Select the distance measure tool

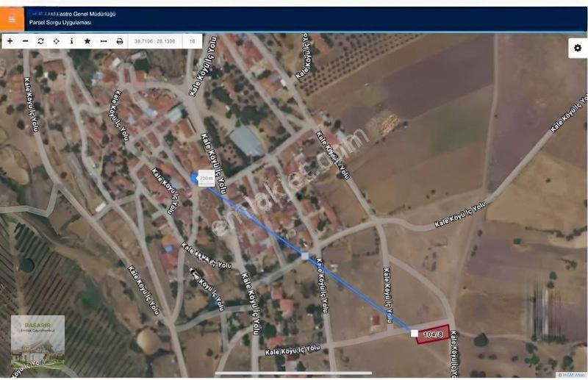coord(104,41)
